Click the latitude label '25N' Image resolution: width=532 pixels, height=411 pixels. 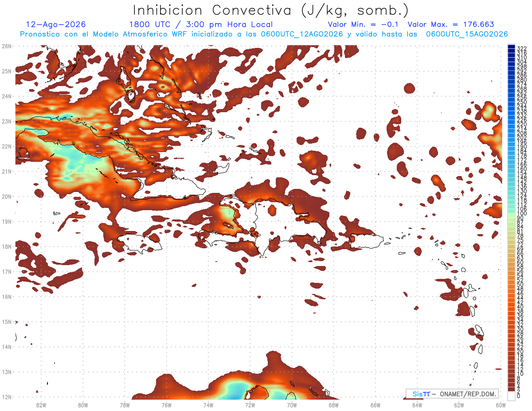click(7, 71)
